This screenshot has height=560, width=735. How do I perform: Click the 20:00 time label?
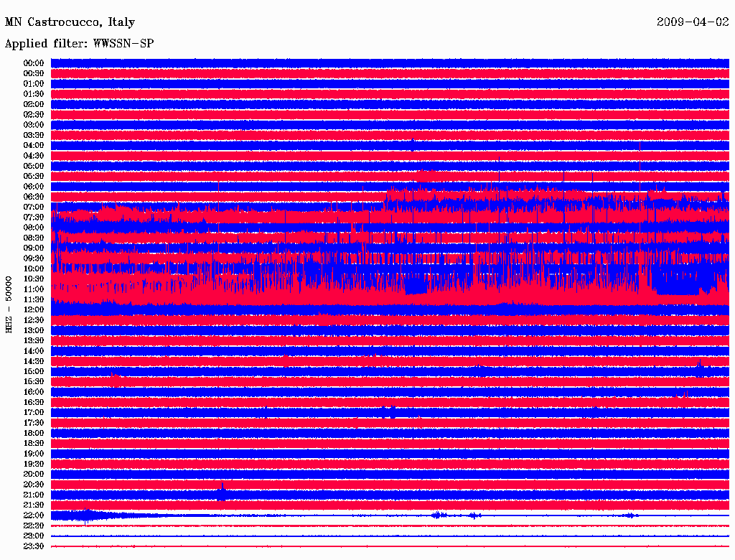pos(34,474)
